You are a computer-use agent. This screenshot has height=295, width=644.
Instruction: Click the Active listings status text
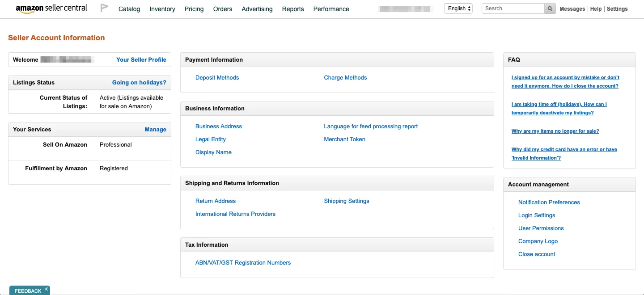[x=131, y=102]
